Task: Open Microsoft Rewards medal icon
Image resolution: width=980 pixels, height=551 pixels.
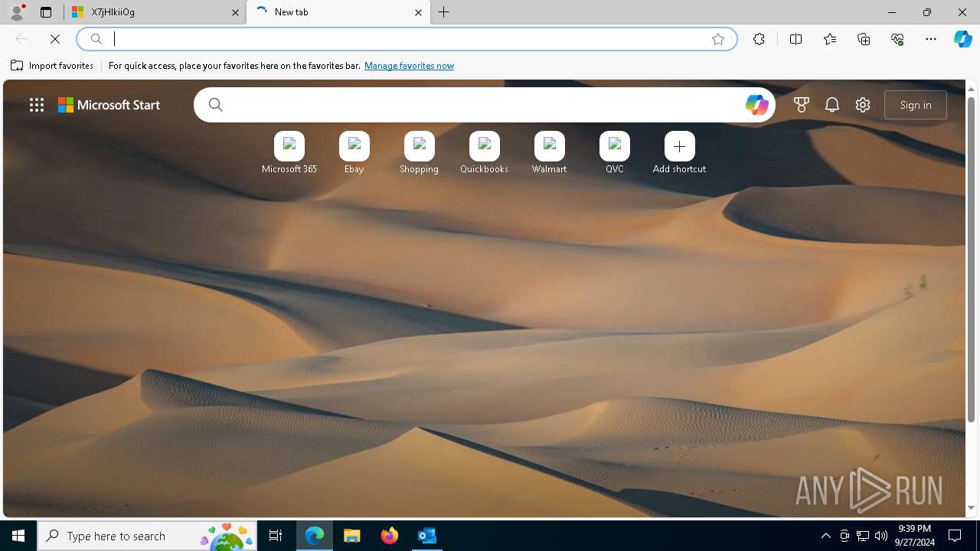Action: point(802,105)
